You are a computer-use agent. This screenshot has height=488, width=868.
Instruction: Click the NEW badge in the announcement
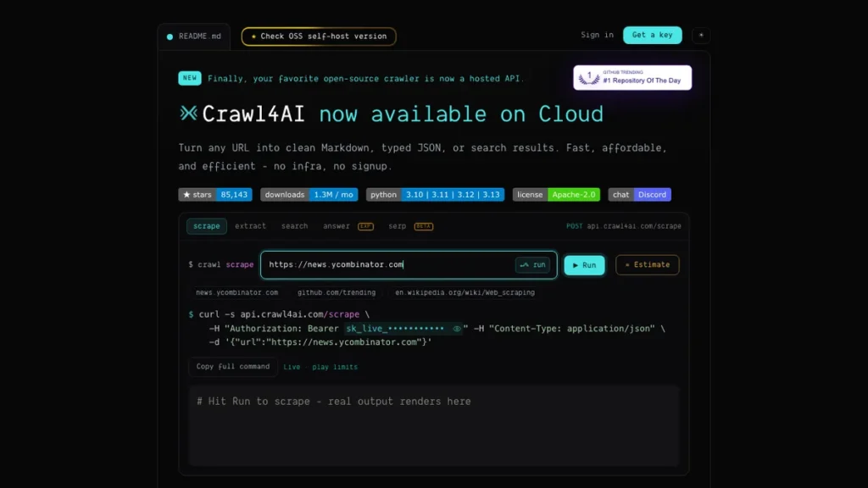pos(189,78)
